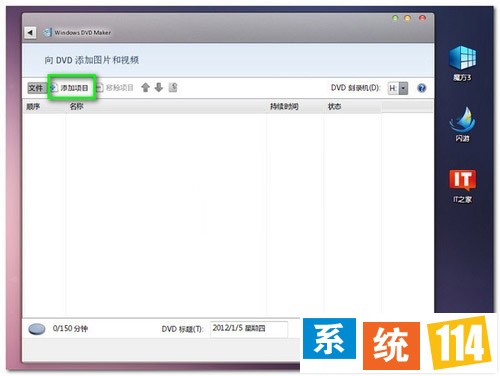Open the IT之家 desktop icon

click(x=462, y=186)
